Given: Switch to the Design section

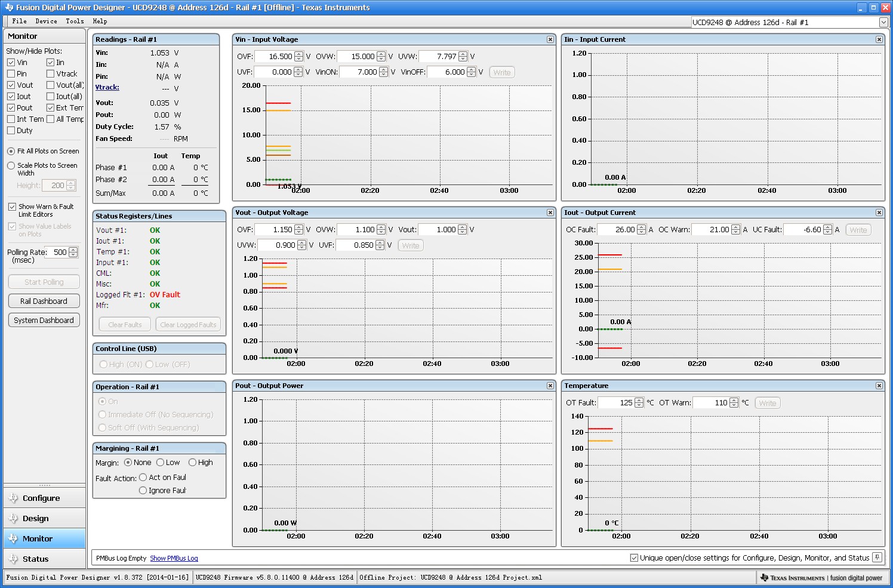Looking at the screenshot, I should [44, 518].
